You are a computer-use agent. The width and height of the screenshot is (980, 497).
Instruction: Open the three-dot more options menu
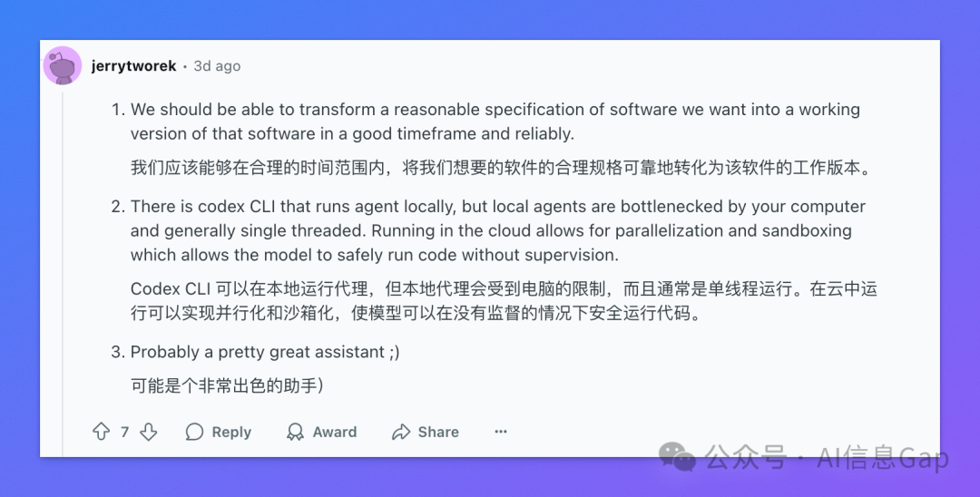(501, 432)
